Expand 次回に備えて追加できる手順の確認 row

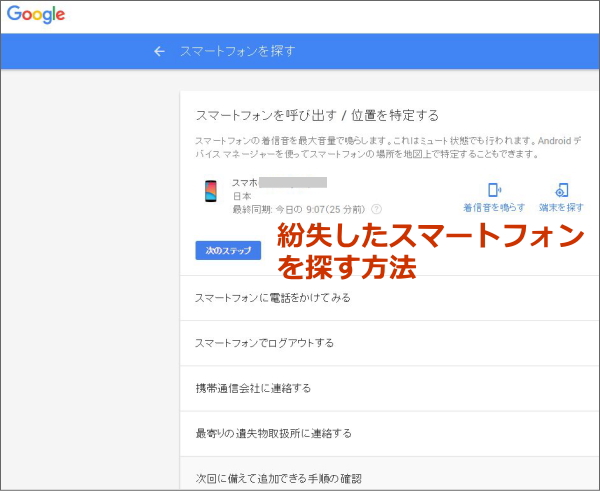pyautogui.click(x=278, y=477)
